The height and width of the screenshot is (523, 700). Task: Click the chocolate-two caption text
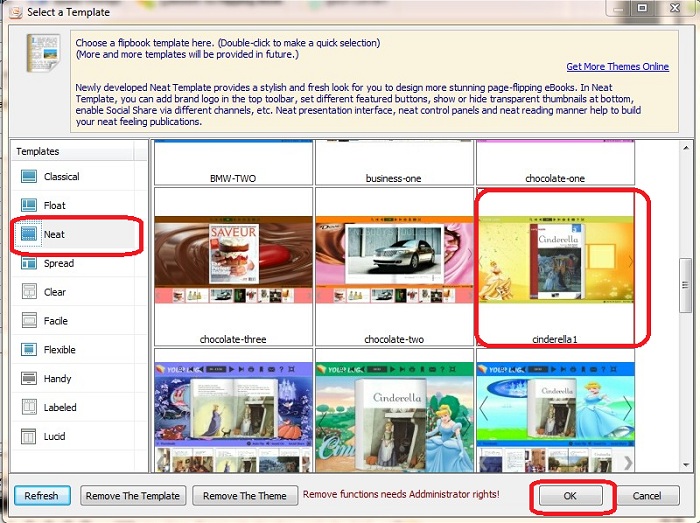(x=394, y=339)
